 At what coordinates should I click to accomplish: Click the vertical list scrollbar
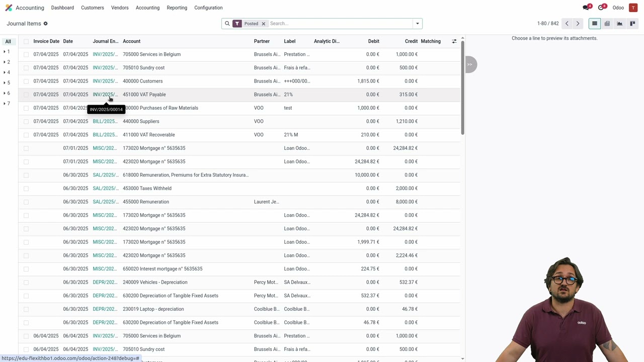[x=462, y=88]
